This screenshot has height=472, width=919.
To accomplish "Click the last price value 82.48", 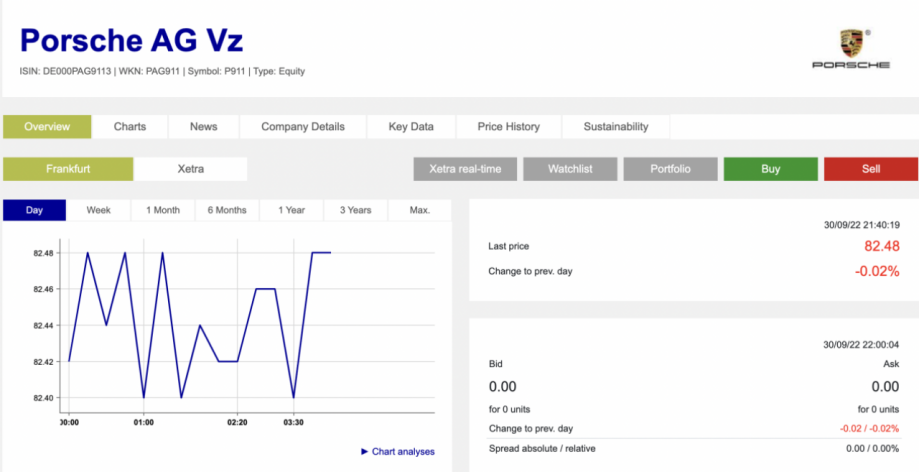I will [881, 246].
